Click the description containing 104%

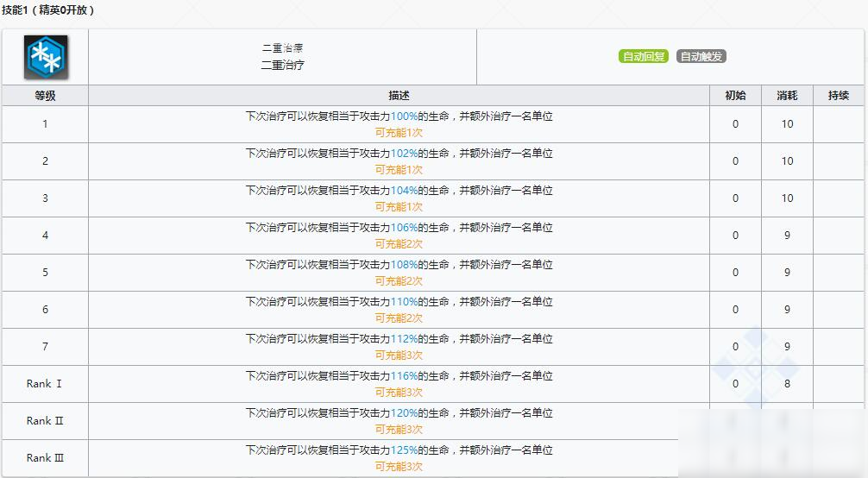pos(399,191)
